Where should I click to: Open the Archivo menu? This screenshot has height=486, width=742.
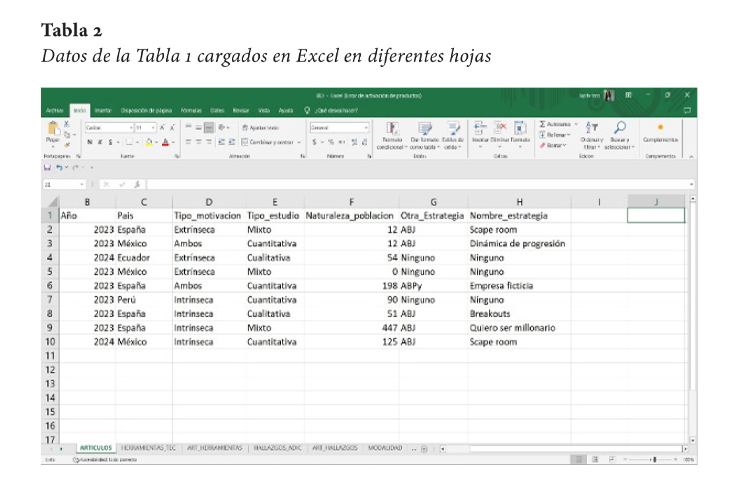click(x=55, y=110)
